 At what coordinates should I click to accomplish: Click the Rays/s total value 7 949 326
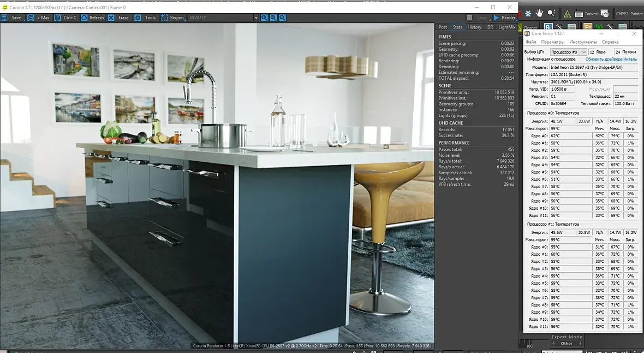[x=505, y=161]
